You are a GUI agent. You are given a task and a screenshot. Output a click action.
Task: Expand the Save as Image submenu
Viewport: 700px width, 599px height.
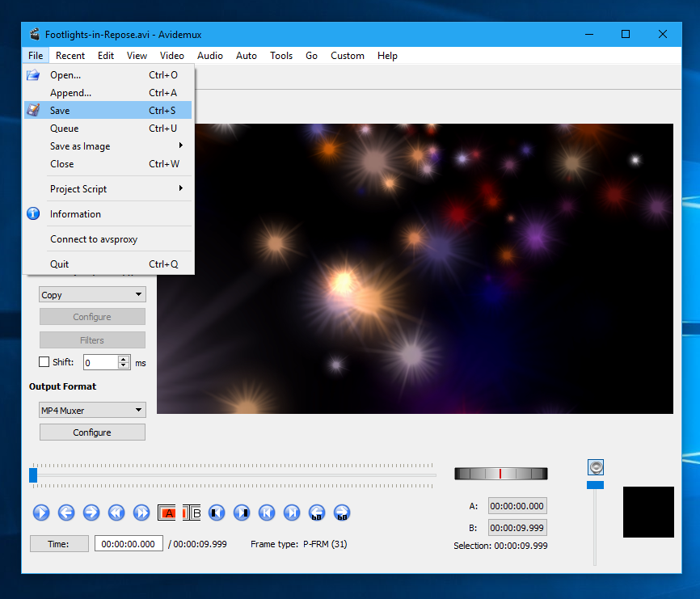[108, 146]
